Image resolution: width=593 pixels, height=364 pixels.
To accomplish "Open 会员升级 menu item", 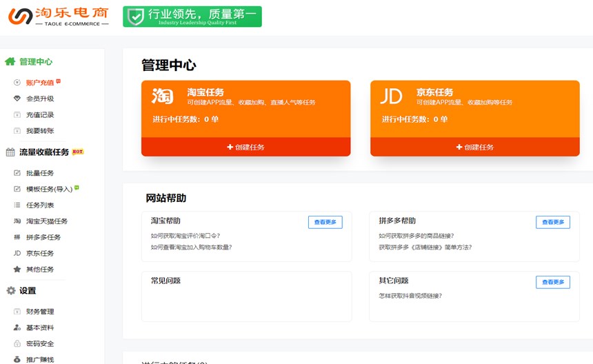I will tap(40, 99).
